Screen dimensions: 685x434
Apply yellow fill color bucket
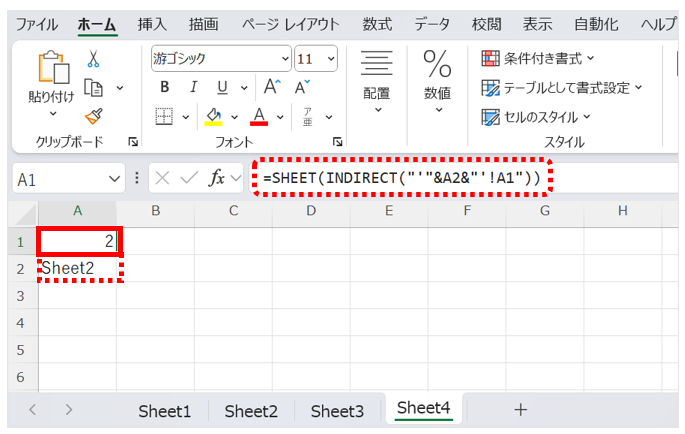tap(213, 117)
